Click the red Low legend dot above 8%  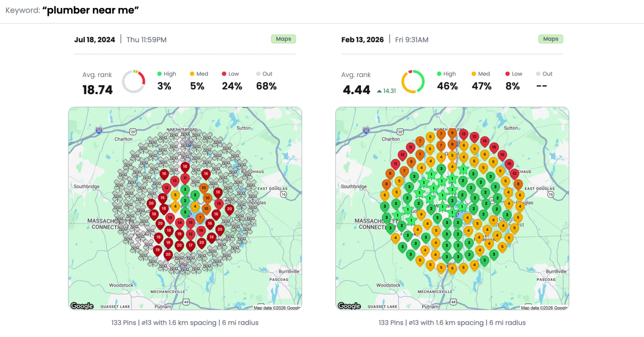coord(507,74)
